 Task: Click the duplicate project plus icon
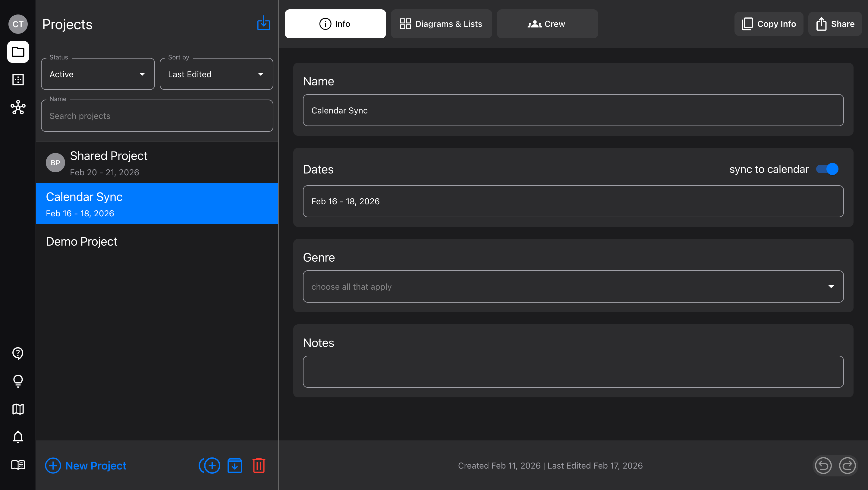coord(209,465)
